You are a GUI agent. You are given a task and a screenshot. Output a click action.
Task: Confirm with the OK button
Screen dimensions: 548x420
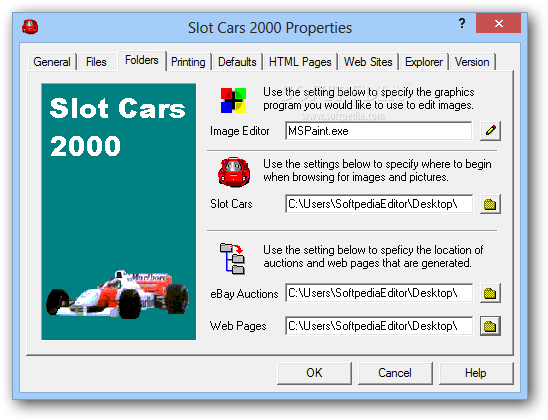(x=314, y=373)
